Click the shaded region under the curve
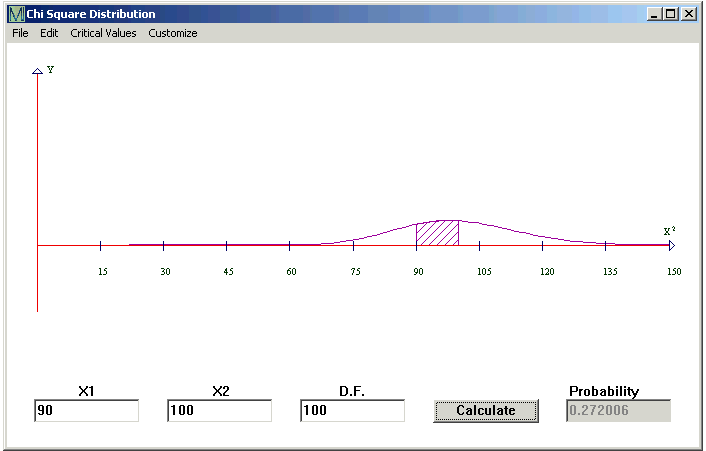The image size is (706, 451). pos(437,233)
